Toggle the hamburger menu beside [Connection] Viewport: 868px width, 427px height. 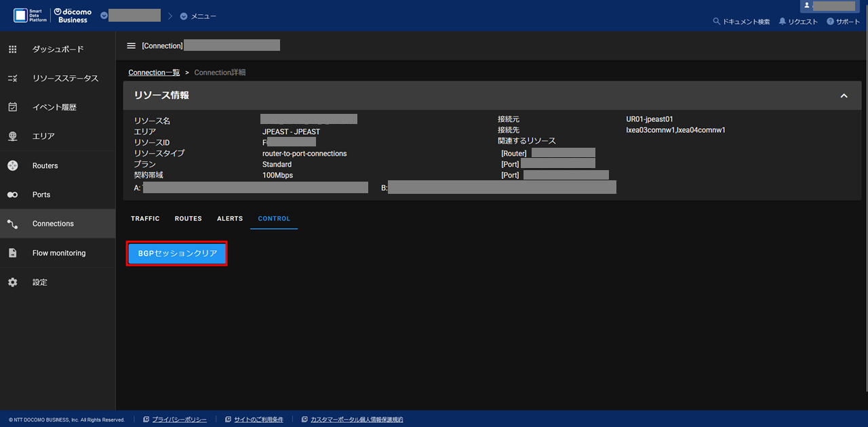132,45
